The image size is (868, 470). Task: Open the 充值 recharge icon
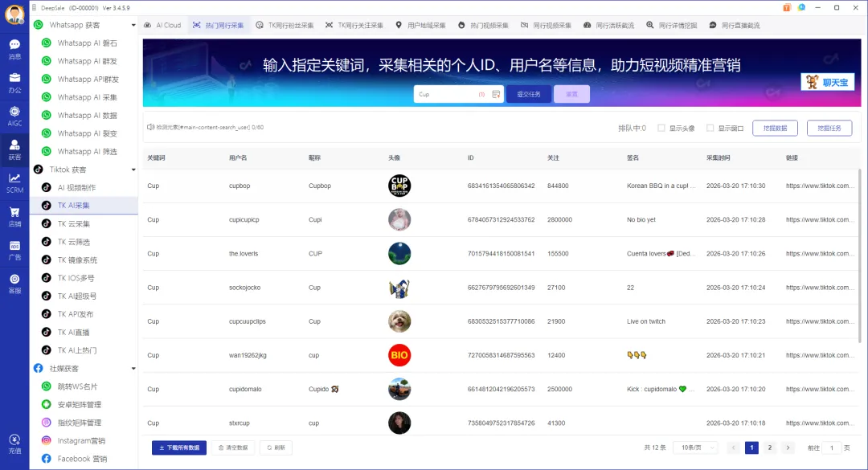point(14,443)
